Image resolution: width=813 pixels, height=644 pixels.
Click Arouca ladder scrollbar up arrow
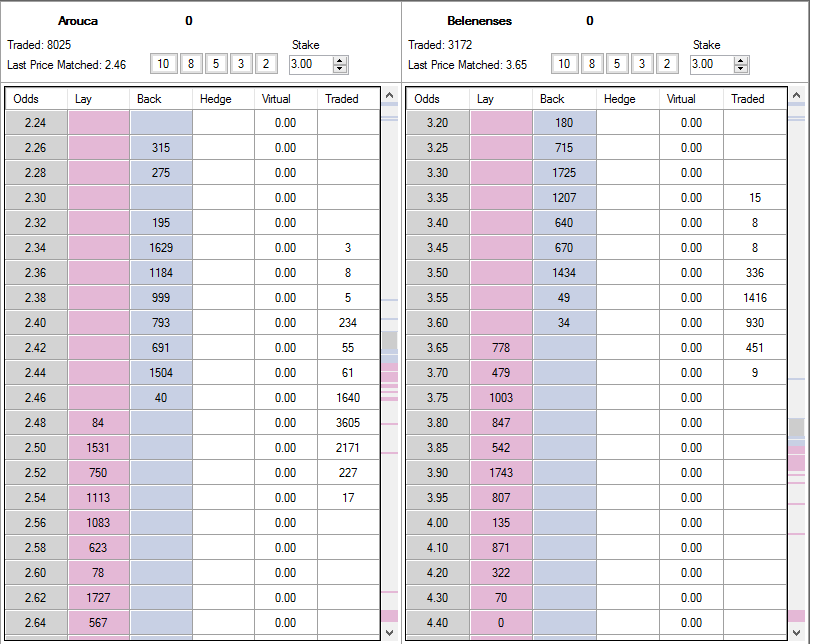point(390,95)
